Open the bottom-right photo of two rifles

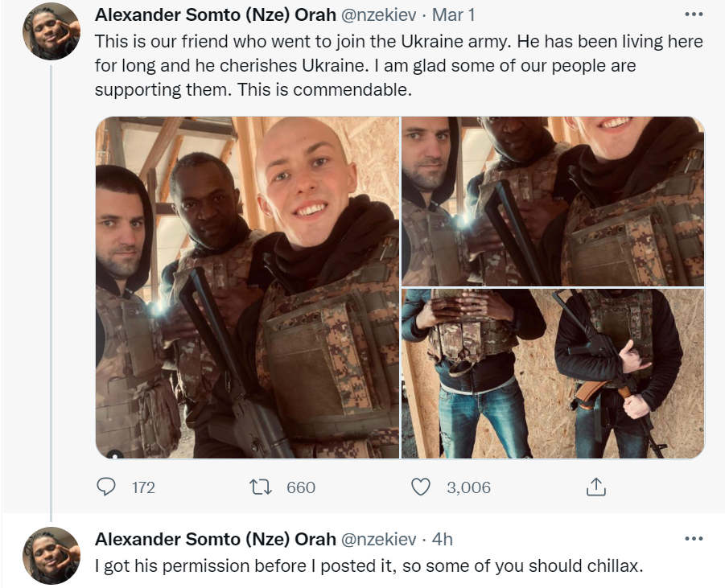click(x=553, y=374)
